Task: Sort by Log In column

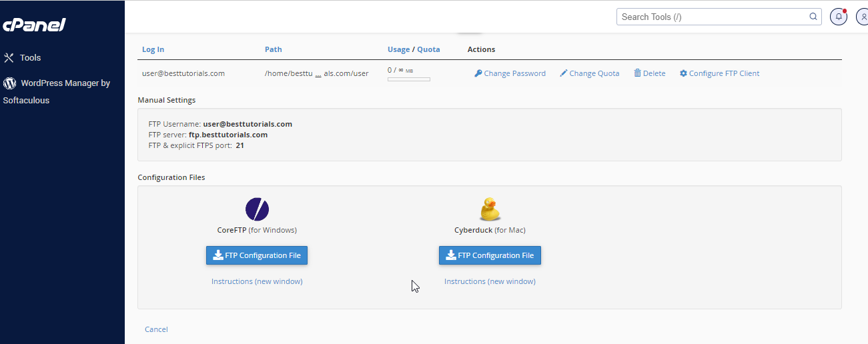Action: point(153,49)
